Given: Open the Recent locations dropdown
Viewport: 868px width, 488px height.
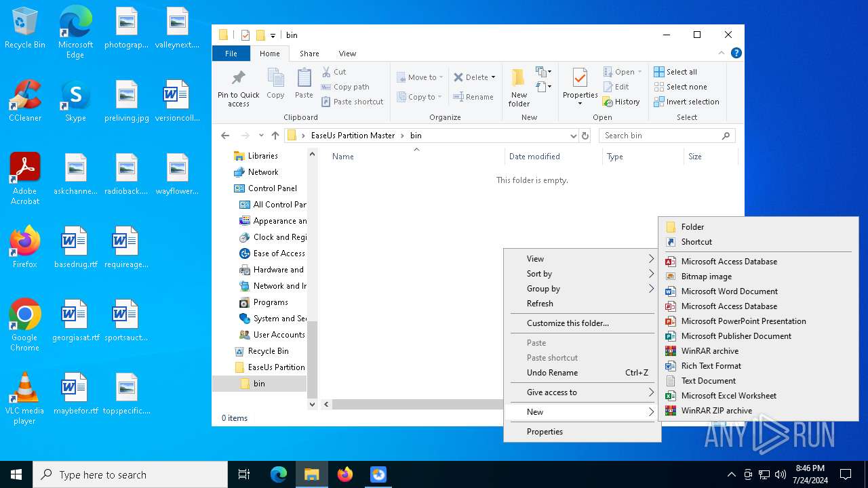Looking at the screenshot, I should click(261, 136).
